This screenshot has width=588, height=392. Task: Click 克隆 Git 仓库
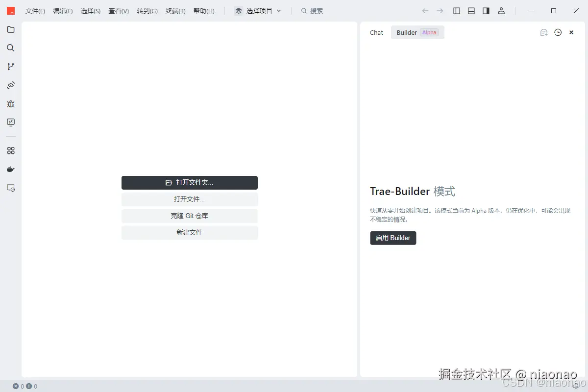pos(190,216)
